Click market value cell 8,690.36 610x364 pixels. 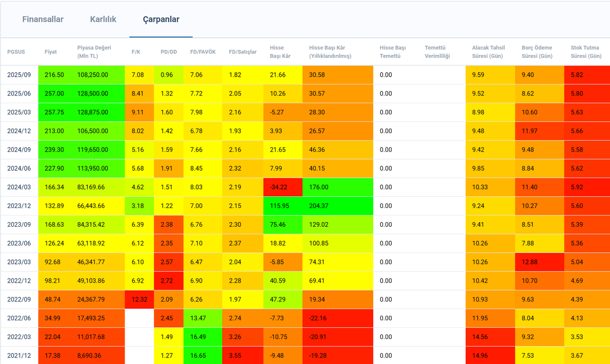tap(98, 356)
